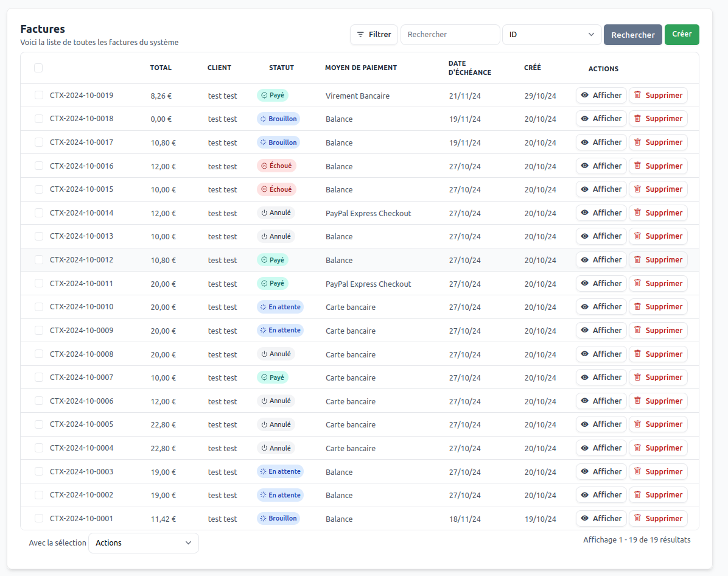The image size is (728, 576).
Task: Sort by the Total column header
Action: tap(161, 68)
